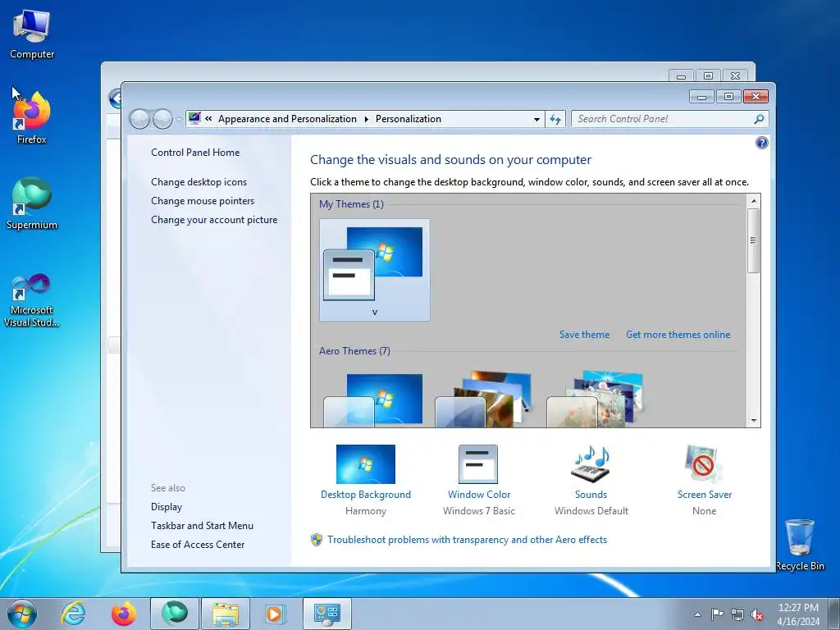The height and width of the screenshot is (630, 840).
Task: Minimize the Personalization window
Action: click(701, 97)
